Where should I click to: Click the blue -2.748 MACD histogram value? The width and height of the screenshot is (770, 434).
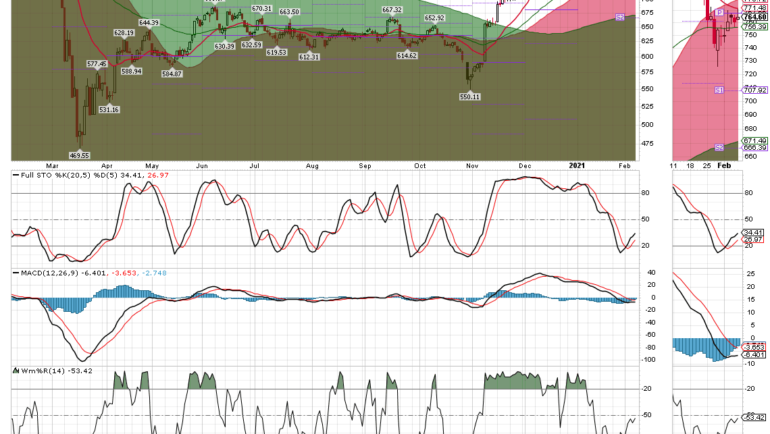154,273
